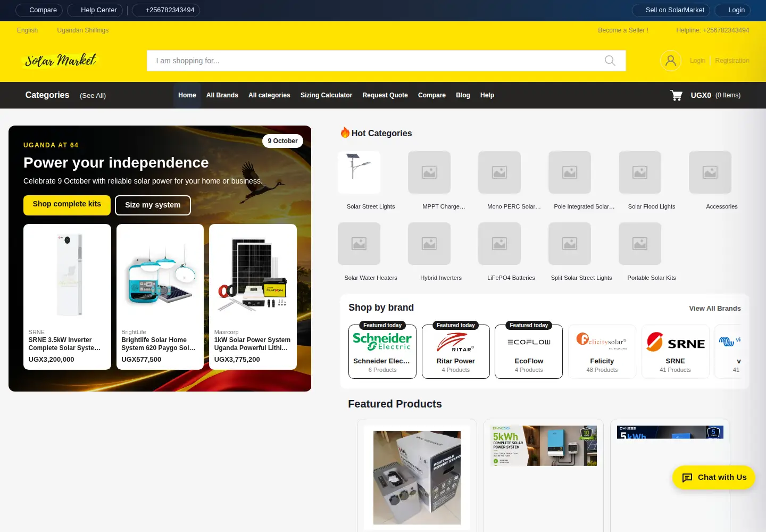Open the SRNE 3.5kW Inverter product card
The image size is (766, 532).
coord(67,297)
